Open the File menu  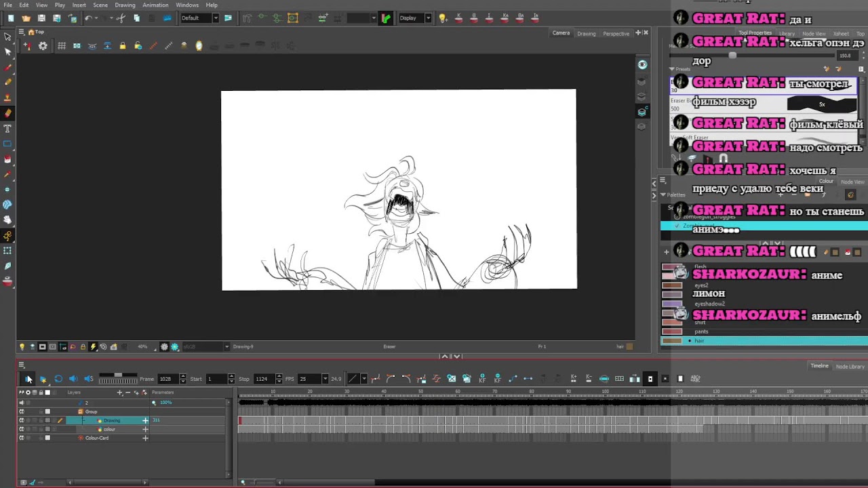(7, 5)
